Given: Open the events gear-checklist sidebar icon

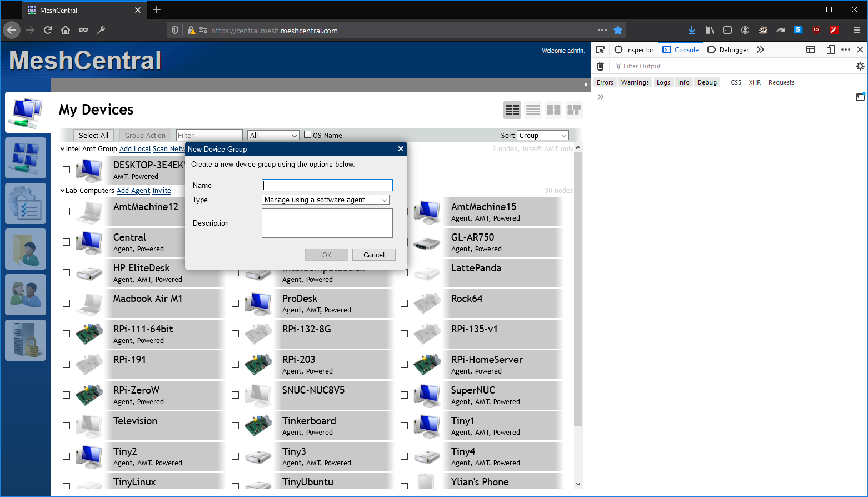Looking at the screenshot, I should tap(26, 203).
